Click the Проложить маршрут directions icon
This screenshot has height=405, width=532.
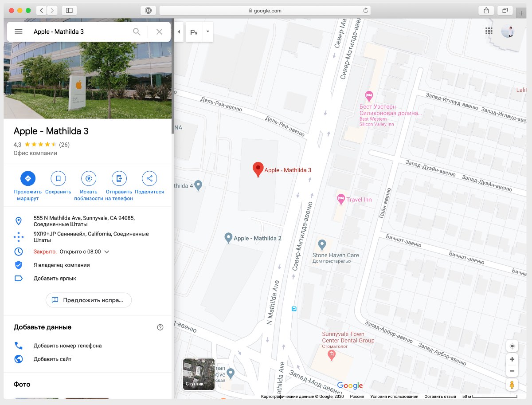[28, 178]
